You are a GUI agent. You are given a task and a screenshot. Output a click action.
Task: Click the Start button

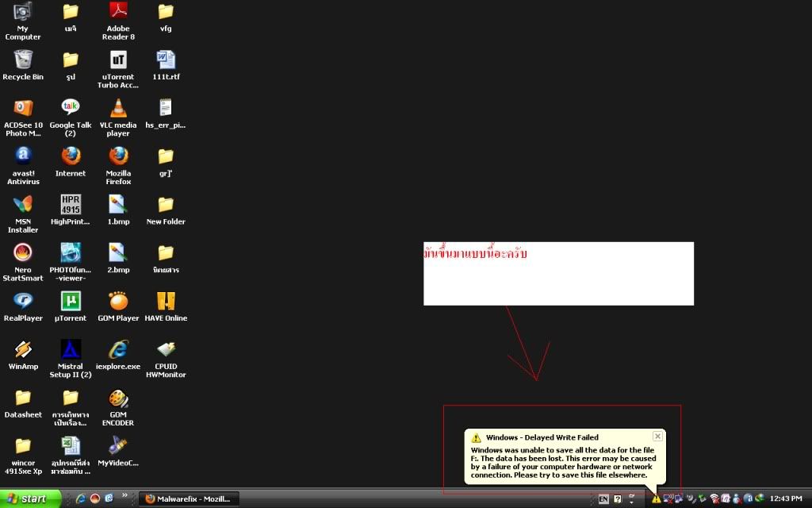coord(32,498)
